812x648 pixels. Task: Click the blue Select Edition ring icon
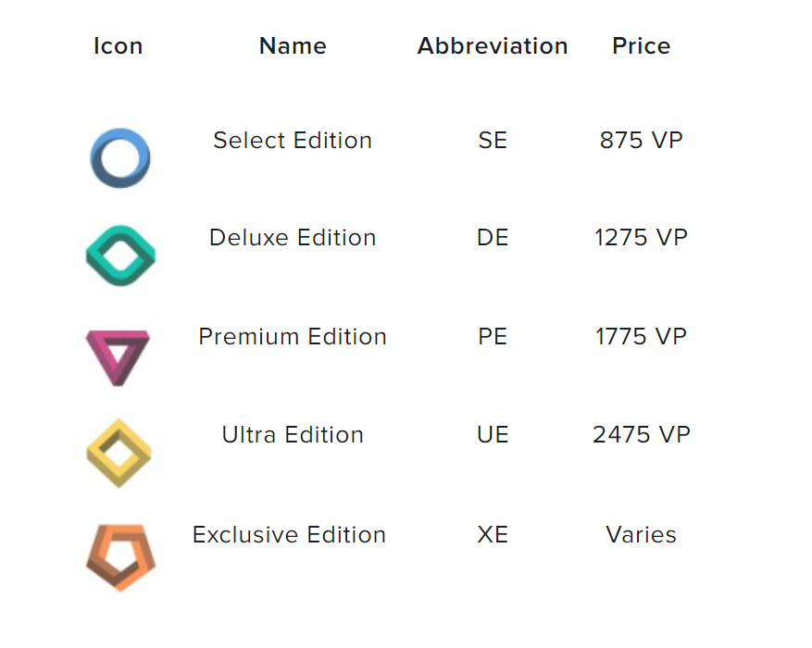120,158
